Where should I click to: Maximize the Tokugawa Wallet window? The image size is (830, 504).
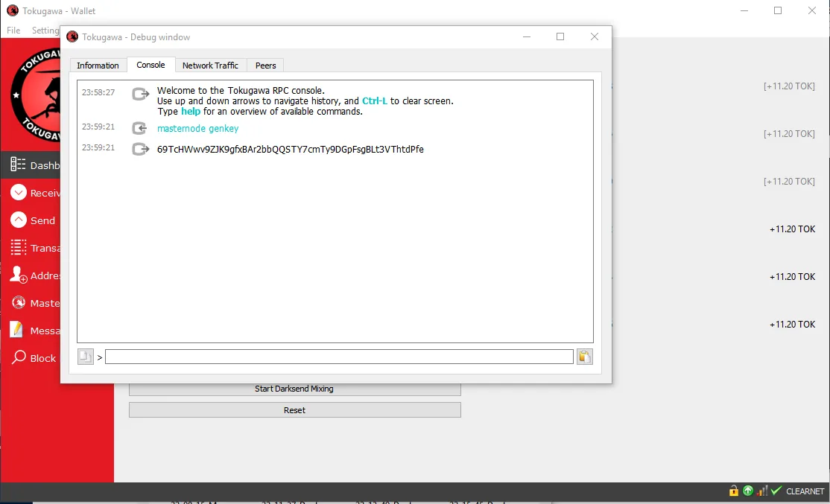tap(778, 10)
